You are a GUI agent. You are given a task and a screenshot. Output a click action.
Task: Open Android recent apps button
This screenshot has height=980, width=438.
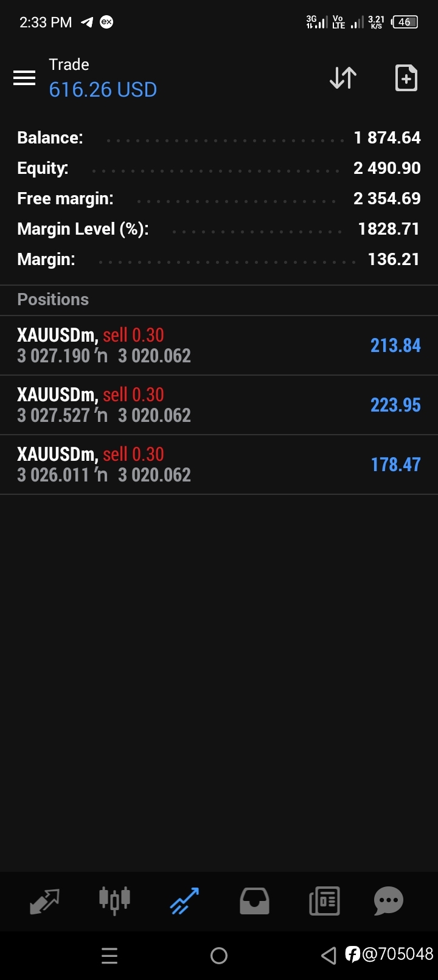109,956
